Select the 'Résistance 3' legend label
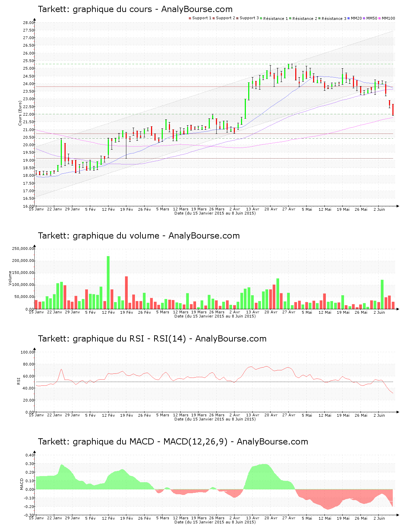Image resolution: width=412 pixels, height=532 pixels. pyautogui.click(x=334, y=19)
